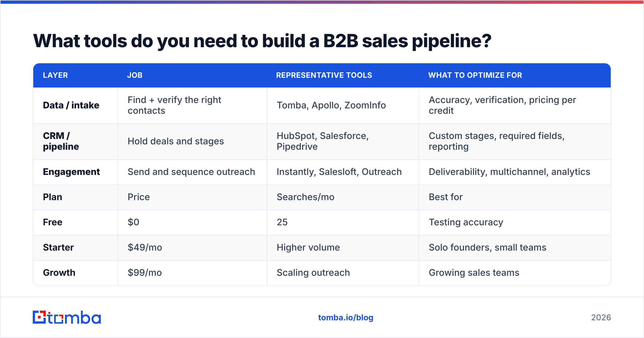
Task: Select the 'Higher volume' cell
Action: pyautogui.click(x=343, y=248)
